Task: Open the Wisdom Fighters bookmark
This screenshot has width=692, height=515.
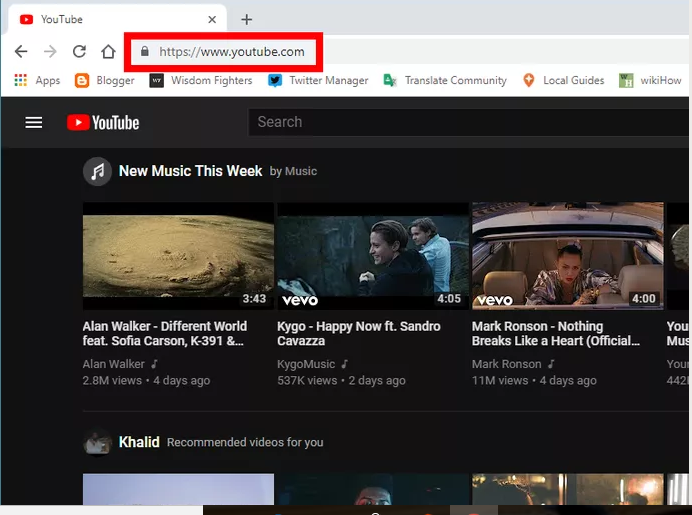Action: 201,80
